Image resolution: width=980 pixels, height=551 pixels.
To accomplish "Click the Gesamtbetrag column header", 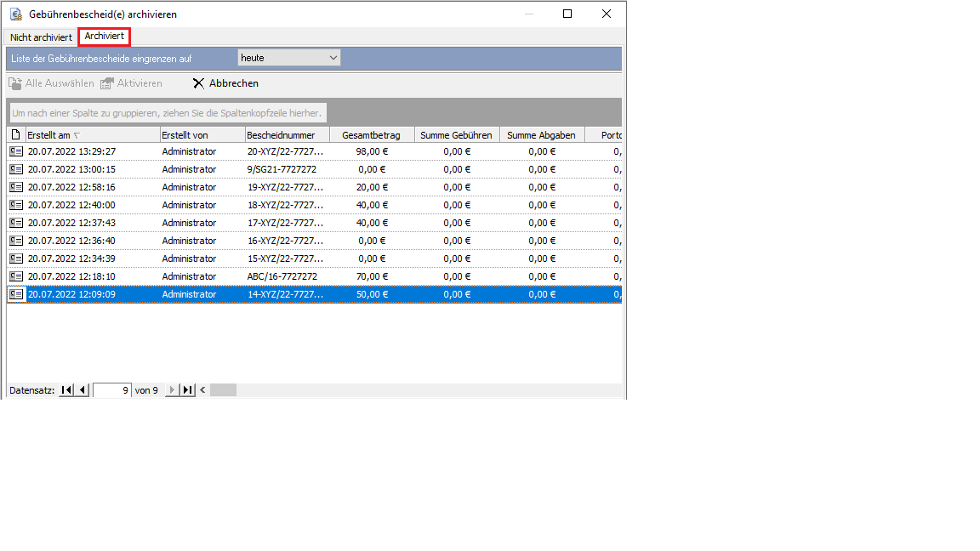I will point(371,135).
